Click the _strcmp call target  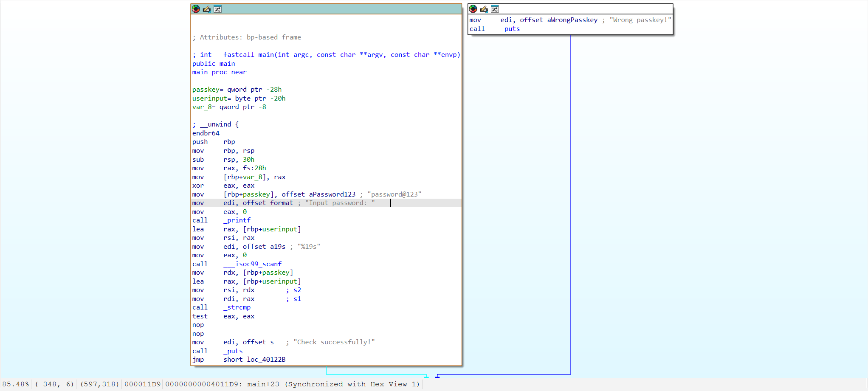click(237, 307)
